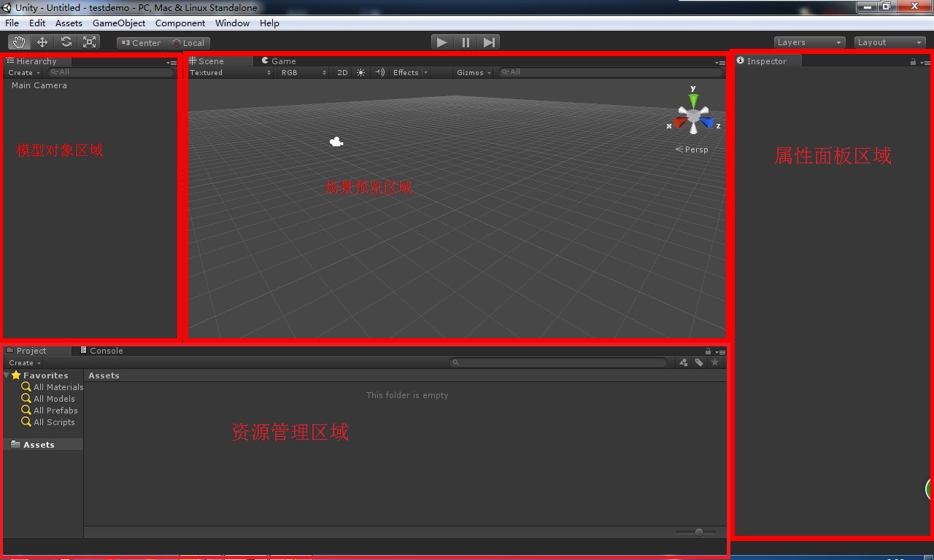Viewport: 934px width, 560px height.
Task: Open the Help menu
Action: coord(269,23)
